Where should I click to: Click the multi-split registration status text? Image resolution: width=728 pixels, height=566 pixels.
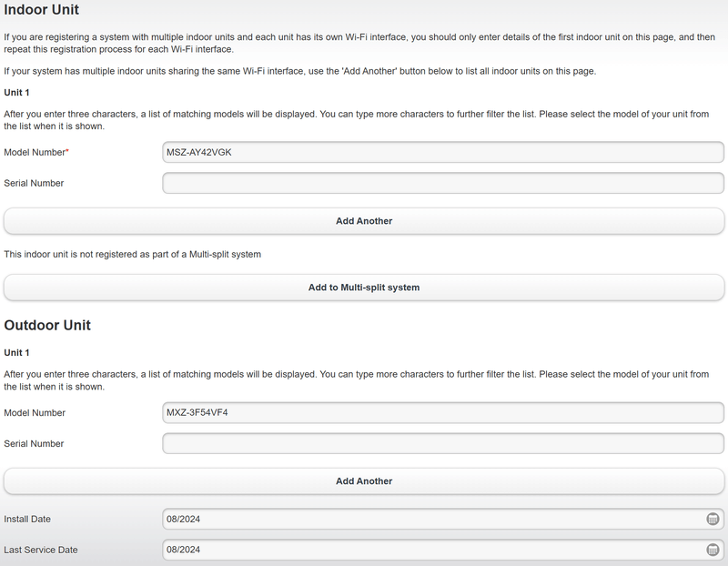pos(133,254)
